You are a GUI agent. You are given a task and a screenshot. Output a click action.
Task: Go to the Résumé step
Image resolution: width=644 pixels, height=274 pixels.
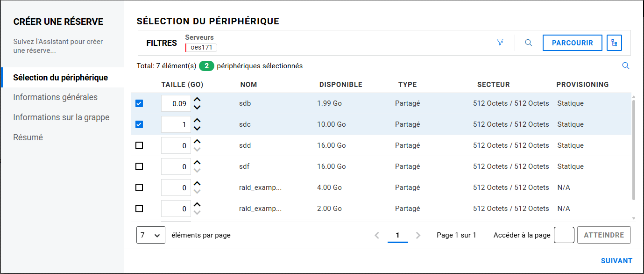click(28, 137)
